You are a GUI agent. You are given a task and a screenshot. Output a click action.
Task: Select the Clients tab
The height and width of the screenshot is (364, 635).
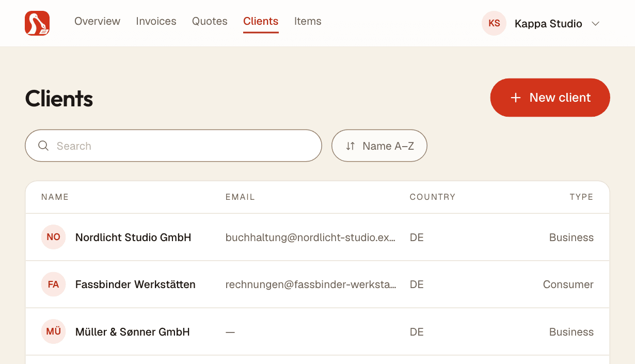tap(261, 21)
